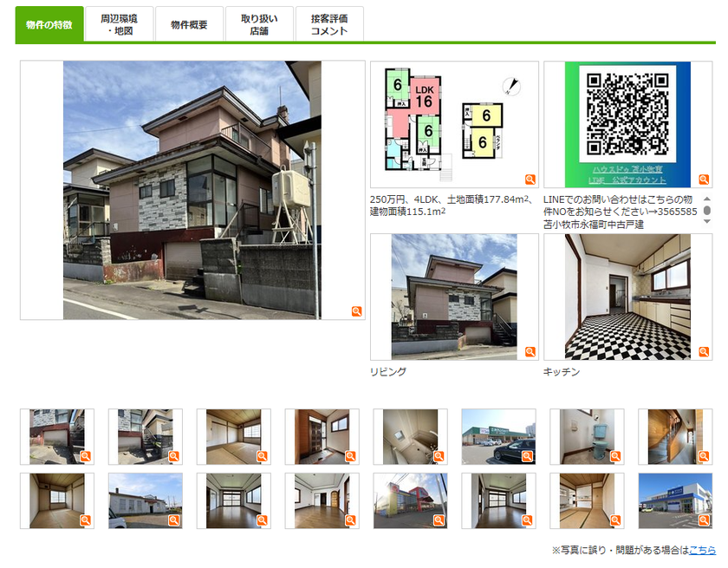This screenshot has height=568, width=728.
Task: Click magnifier on wooden staircase thumbnail
Action: [x=704, y=456]
